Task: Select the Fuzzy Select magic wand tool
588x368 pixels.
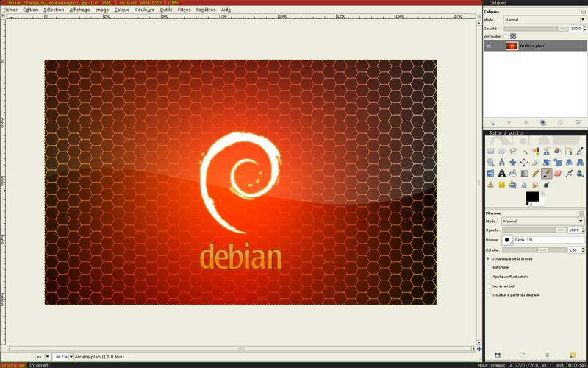Action: [524, 151]
